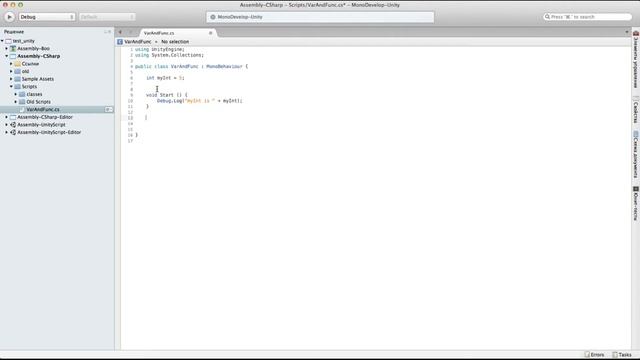Image resolution: width=640 pixels, height=360 pixels.
Task: Select the Sample Assets tree label
Action: (x=38, y=79)
